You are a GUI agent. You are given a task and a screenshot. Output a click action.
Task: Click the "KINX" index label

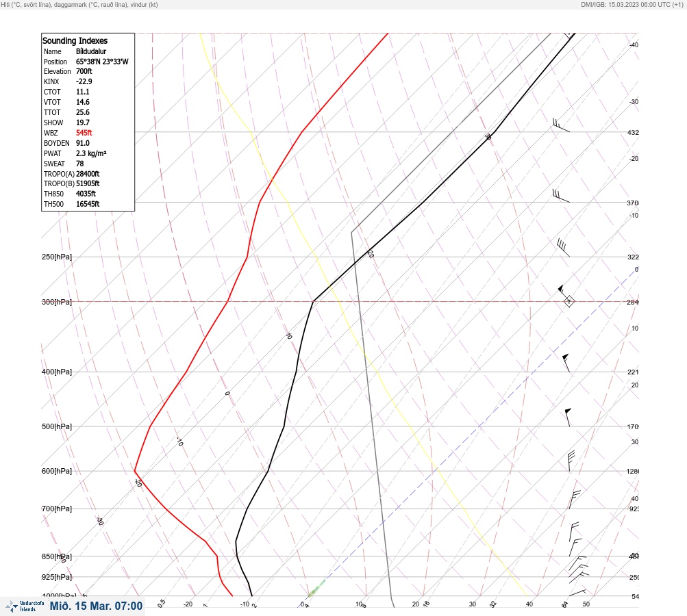(x=51, y=81)
